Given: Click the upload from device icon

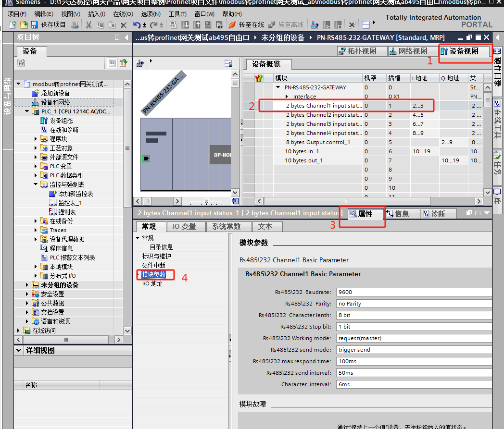Looking at the screenshot, I should [x=197, y=25].
